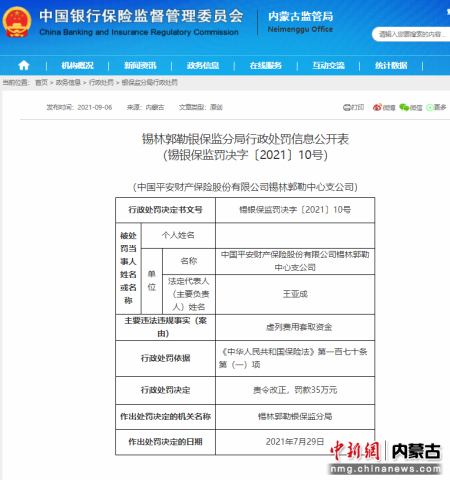Click 银保监分局行政处罚 breadcrumb link
This screenshot has width=450, height=480.
click(150, 82)
